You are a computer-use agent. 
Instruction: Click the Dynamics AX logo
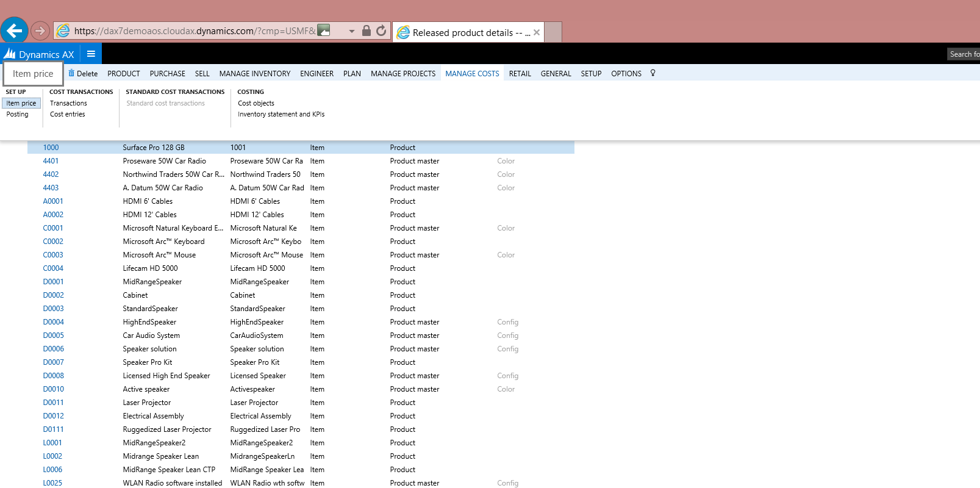click(10, 54)
